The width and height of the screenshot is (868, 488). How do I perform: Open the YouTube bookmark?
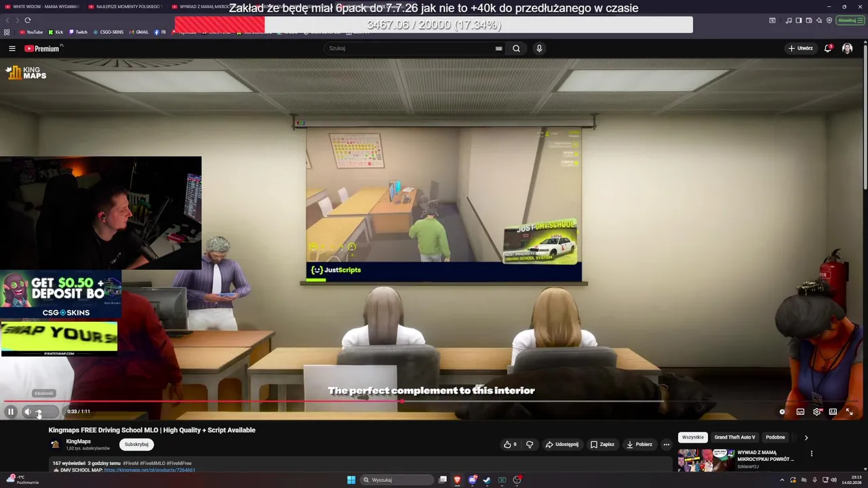(31, 32)
